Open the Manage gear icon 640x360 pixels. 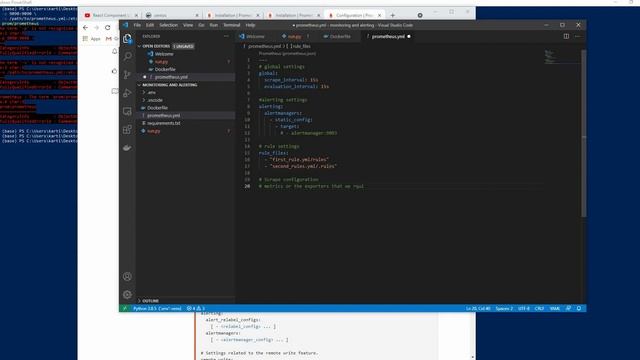coord(127,295)
